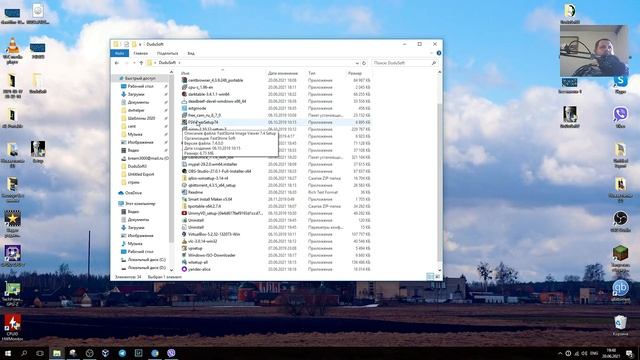Open the Файл ribbon tab

[x=119, y=53]
